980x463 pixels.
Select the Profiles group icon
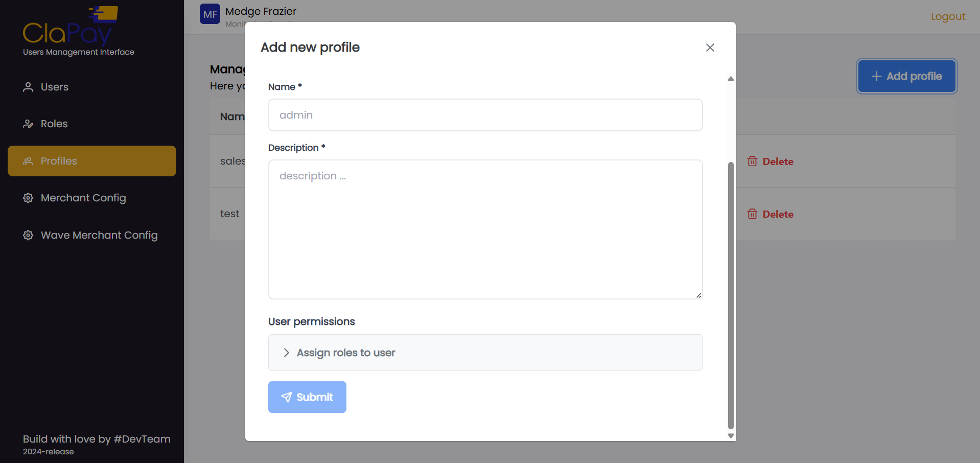click(28, 161)
